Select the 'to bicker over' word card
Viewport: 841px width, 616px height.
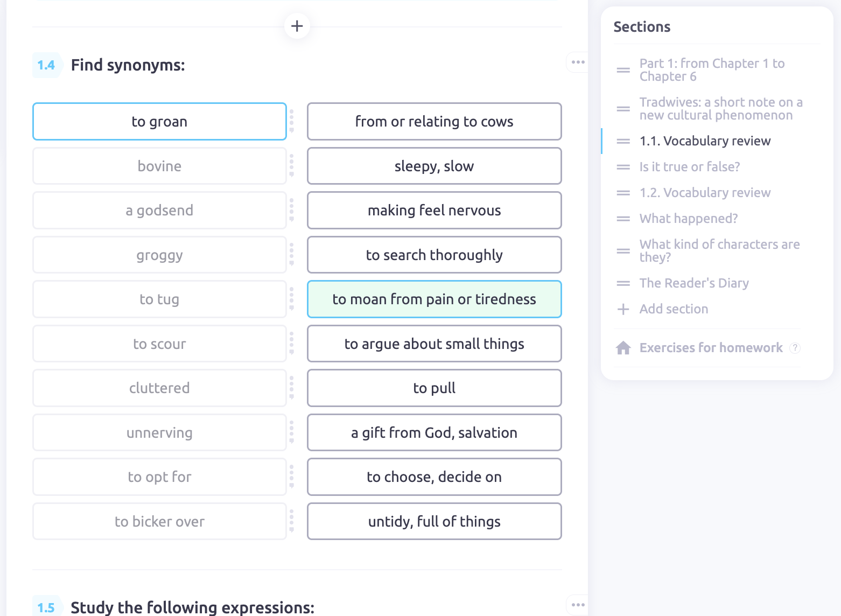click(x=159, y=521)
